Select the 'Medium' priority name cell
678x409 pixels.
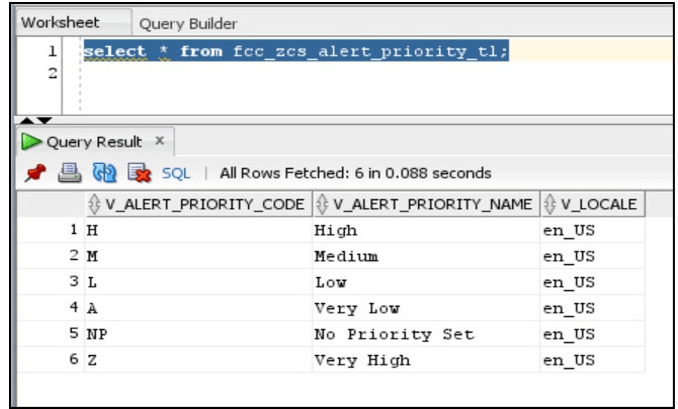tap(426, 256)
